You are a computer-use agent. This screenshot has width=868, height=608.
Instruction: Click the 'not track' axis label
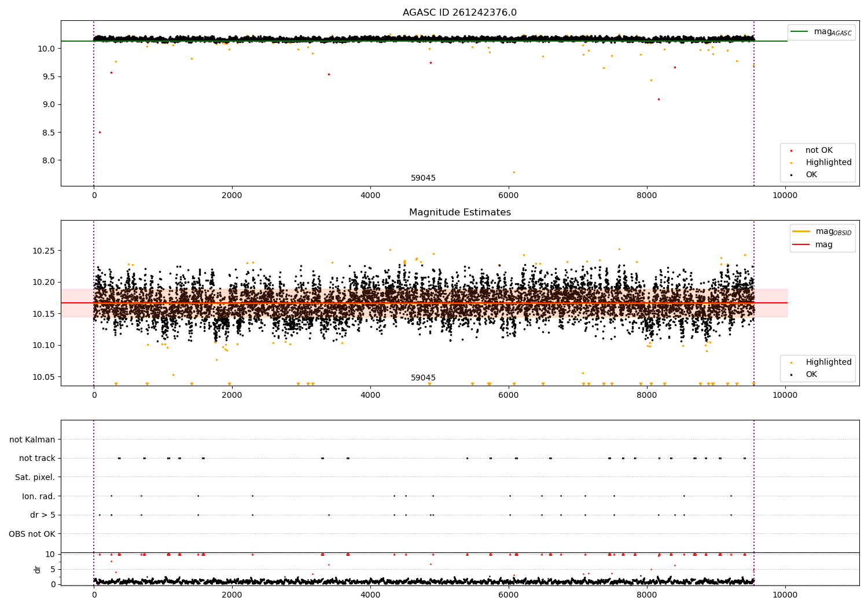(37, 459)
